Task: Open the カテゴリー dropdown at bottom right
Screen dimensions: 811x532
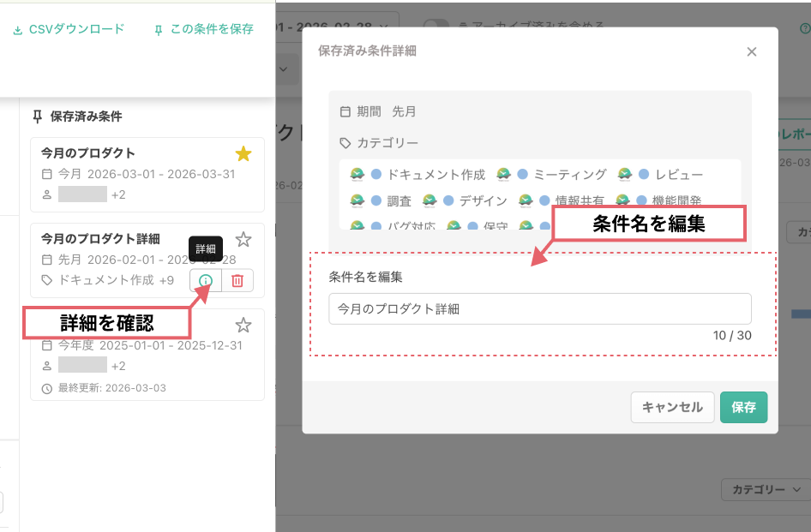Action: point(763,489)
